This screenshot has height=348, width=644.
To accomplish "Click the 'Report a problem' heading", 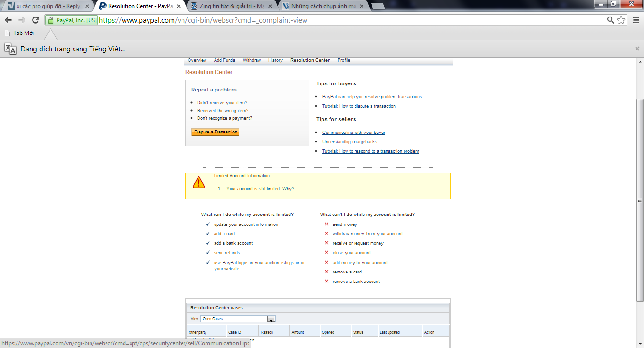I will point(214,90).
